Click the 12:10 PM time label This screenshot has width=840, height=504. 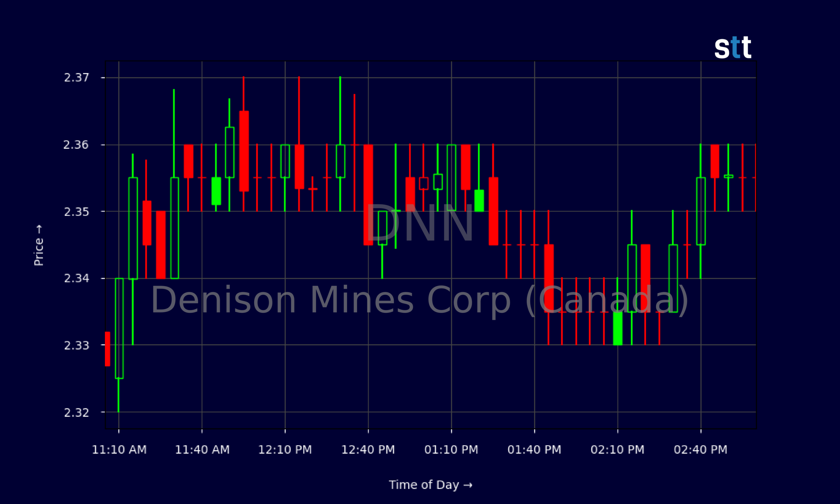[285, 450]
